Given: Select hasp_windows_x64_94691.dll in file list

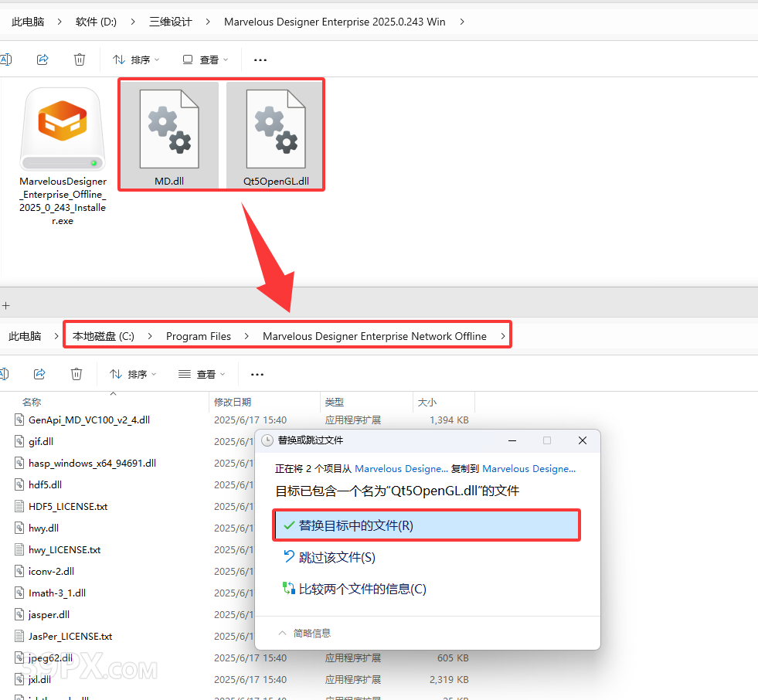Looking at the screenshot, I should [92, 464].
